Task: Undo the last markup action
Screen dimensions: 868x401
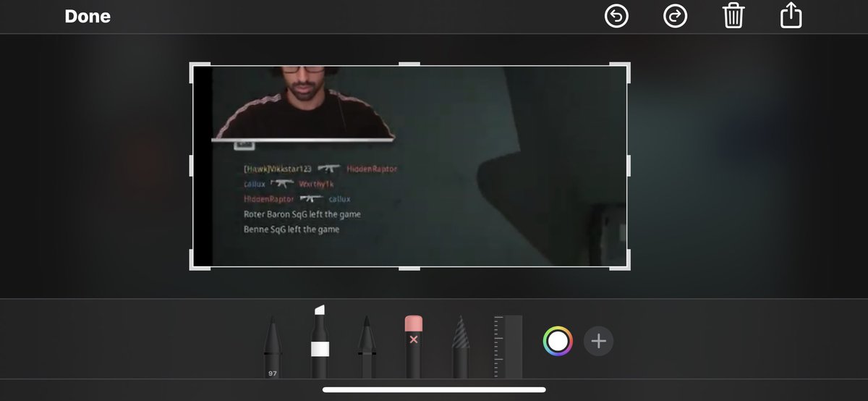Action: point(617,16)
